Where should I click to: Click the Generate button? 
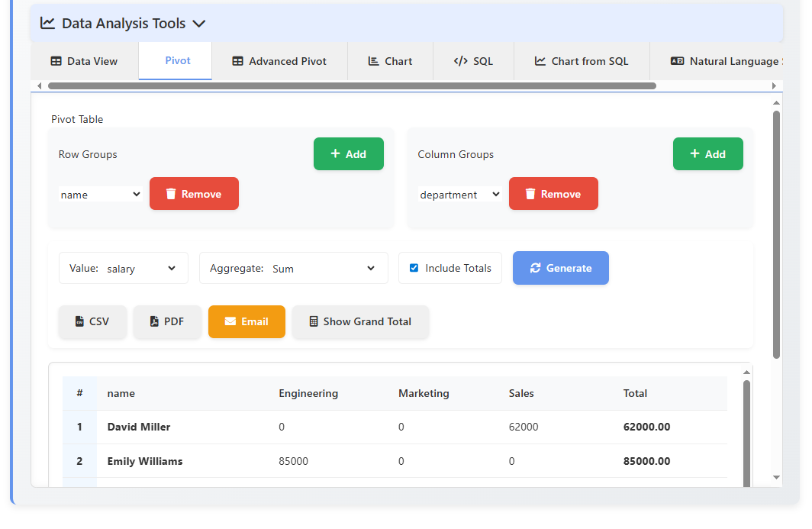[561, 267]
